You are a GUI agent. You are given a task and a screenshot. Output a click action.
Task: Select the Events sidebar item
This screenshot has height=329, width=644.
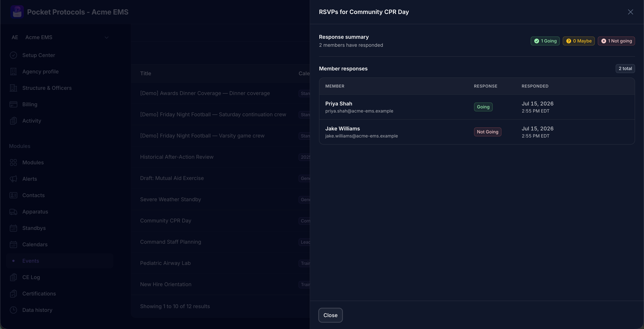tap(60, 261)
